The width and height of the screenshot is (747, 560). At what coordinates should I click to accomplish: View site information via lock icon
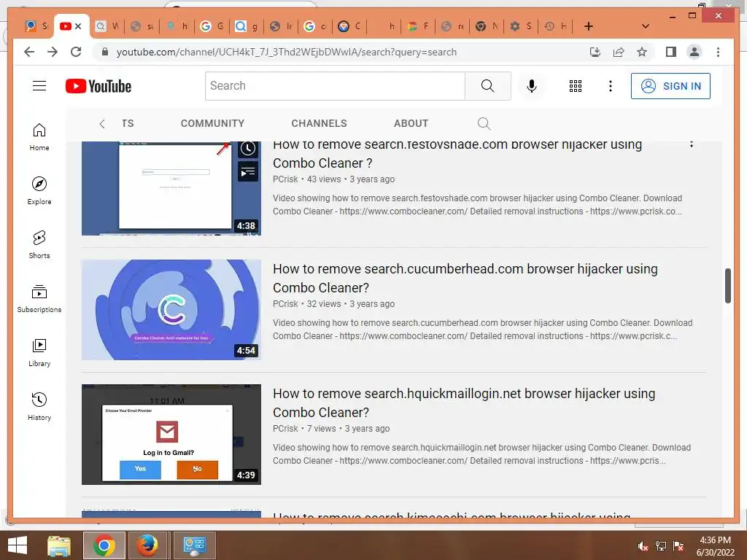tap(105, 52)
